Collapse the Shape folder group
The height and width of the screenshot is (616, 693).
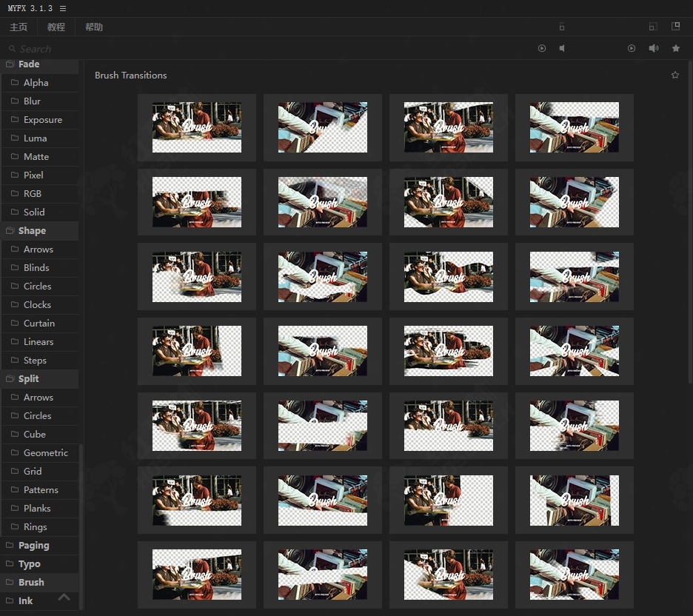point(32,231)
